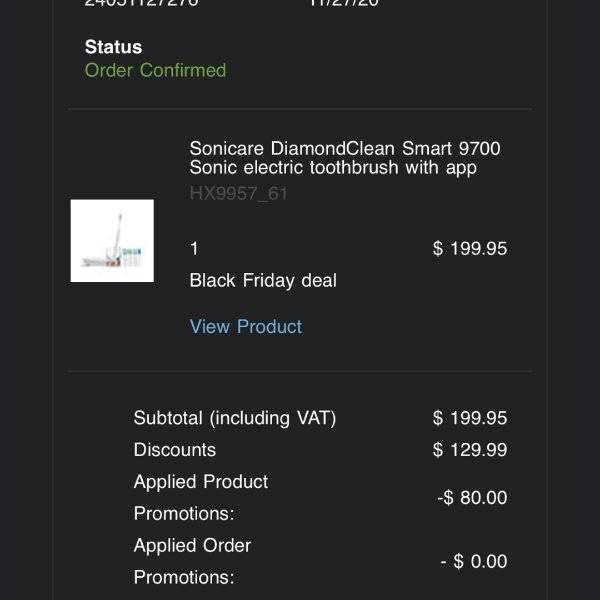Click the Subtotal (including VAT) label
The width and height of the screenshot is (600, 600).
(x=235, y=418)
